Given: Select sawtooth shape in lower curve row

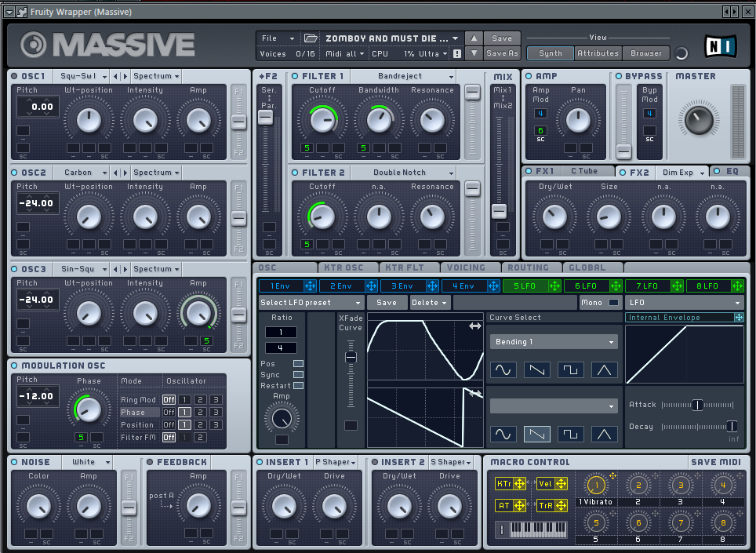Looking at the screenshot, I should click(x=536, y=434).
